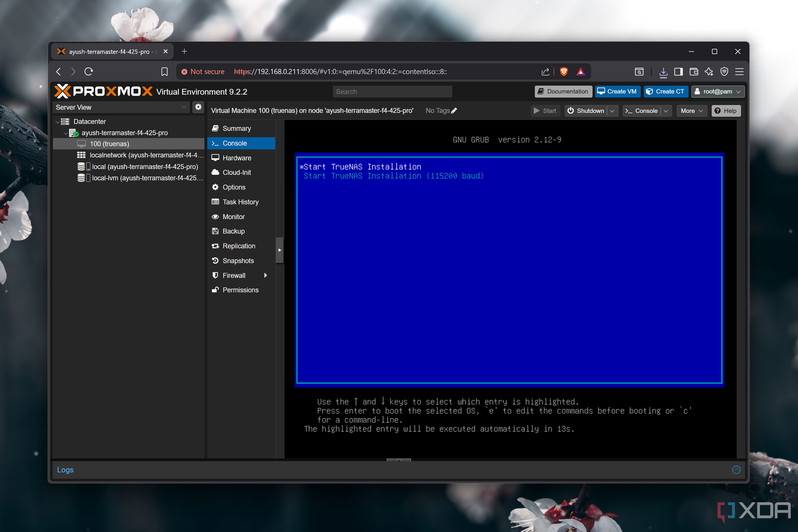Select the local storage entry in the tree
The height and width of the screenshot is (532, 798).
tap(145, 167)
